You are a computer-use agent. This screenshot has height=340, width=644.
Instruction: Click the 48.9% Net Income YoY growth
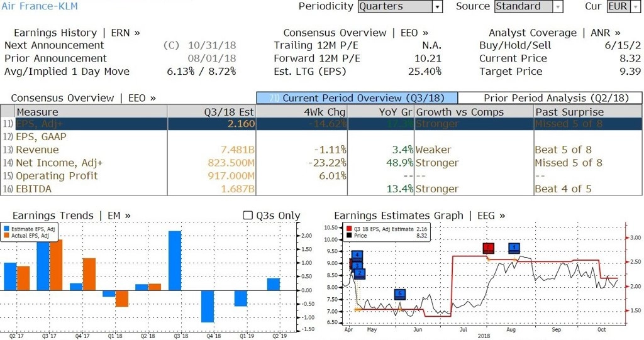pos(399,163)
